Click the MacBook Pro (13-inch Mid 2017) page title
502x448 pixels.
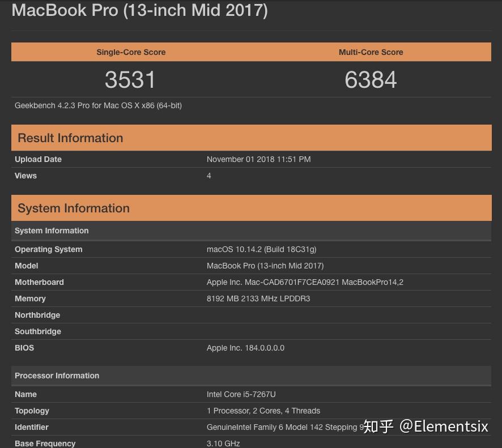click(139, 11)
